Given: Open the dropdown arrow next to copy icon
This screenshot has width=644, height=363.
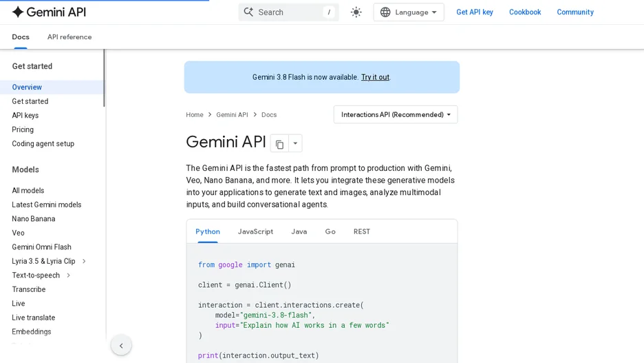Looking at the screenshot, I should tap(295, 143).
